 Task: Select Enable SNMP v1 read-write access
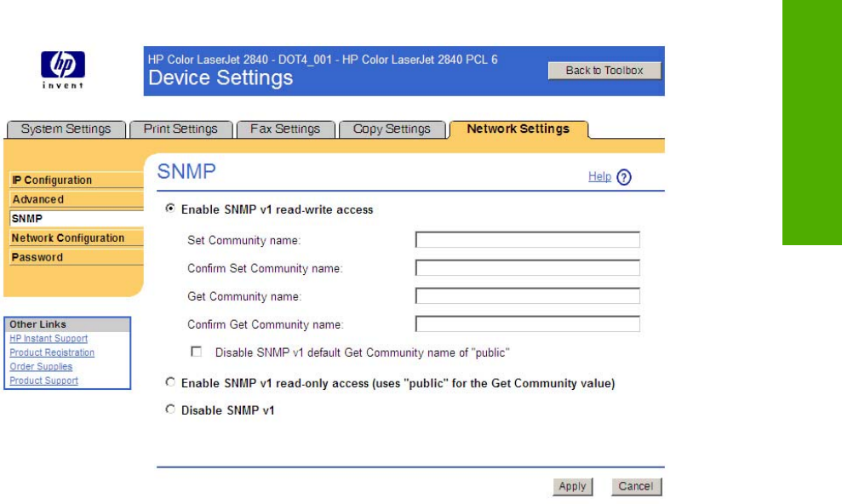pos(170,209)
